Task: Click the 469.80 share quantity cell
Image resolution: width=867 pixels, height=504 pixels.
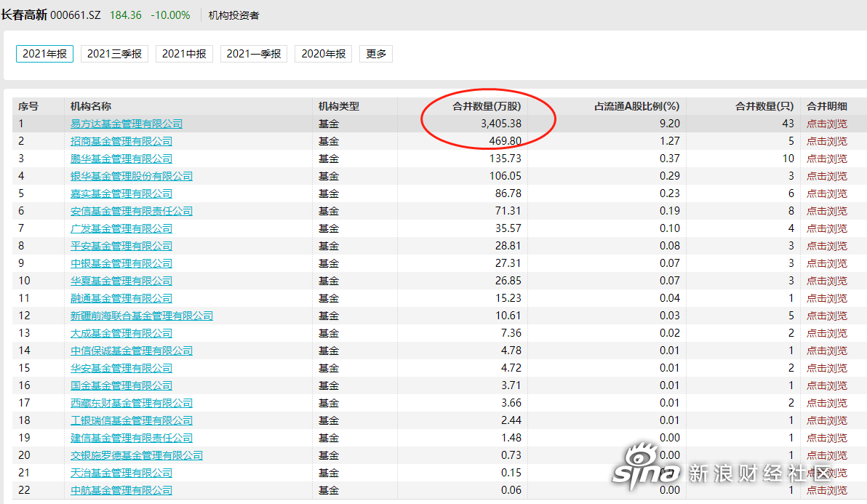Action: click(x=506, y=142)
